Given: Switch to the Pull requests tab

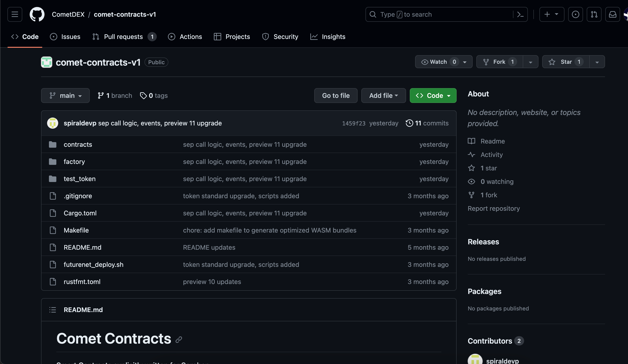Looking at the screenshot, I should (123, 37).
